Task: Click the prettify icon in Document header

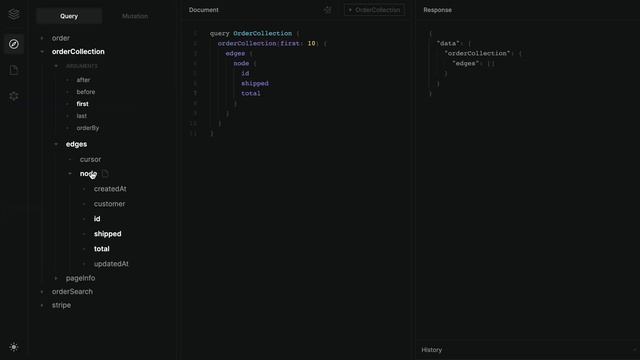Action: (328, 10)
